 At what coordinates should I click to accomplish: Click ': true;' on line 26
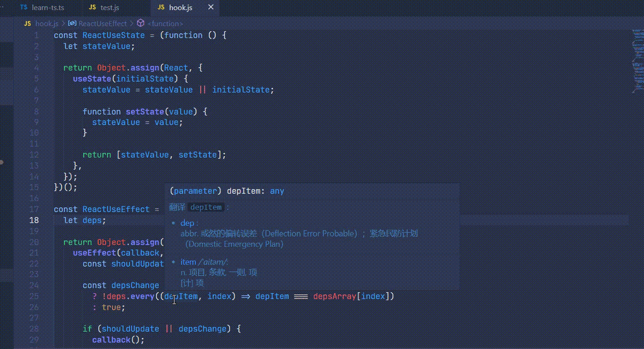tap(109, 307)
